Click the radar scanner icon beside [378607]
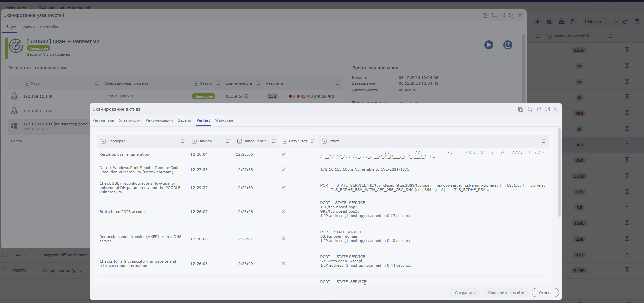This screenshot has width=644, height=303. click(16, 46)
